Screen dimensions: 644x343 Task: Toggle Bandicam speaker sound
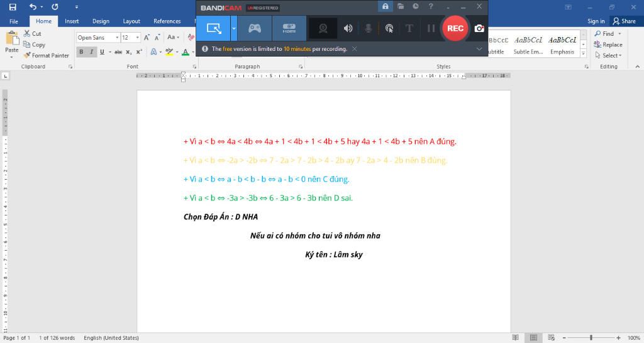[x=348, y=28]
